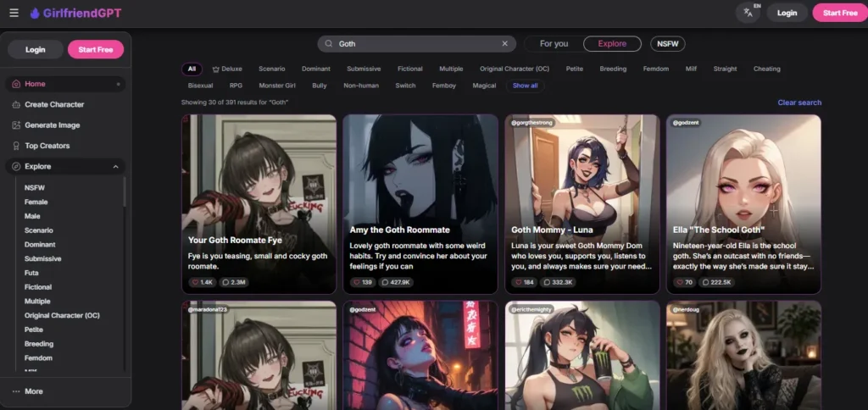The height and width of the screenshot is (410, 868).
Task: Click the More ellipsis icon
Action: coord(16,391)
